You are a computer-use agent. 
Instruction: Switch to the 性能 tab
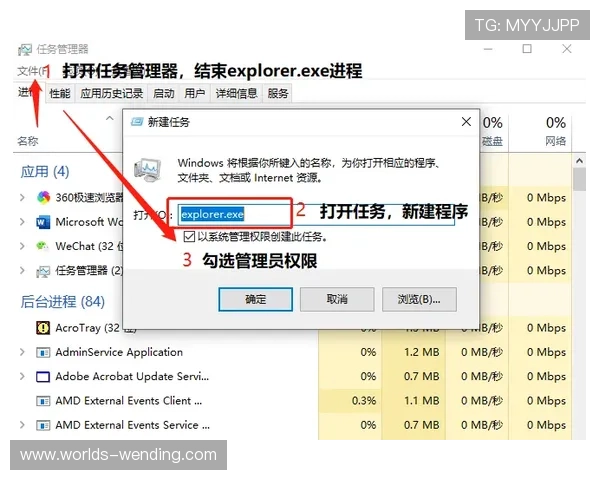(x=60, y=93)
